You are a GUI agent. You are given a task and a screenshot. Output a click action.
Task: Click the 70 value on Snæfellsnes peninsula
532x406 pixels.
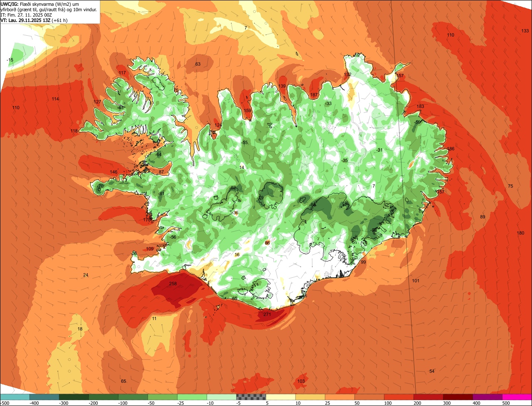[101, 186]
